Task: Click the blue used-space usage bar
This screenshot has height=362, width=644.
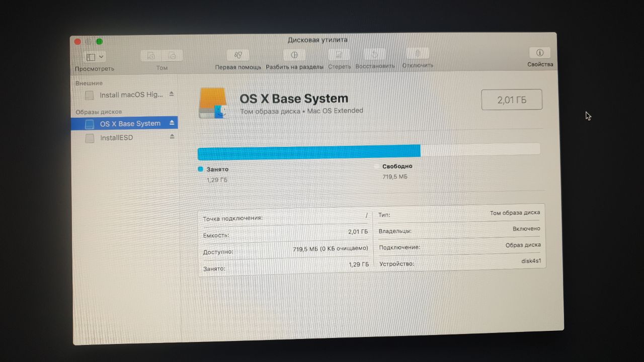Action: [x=309, y=152]
